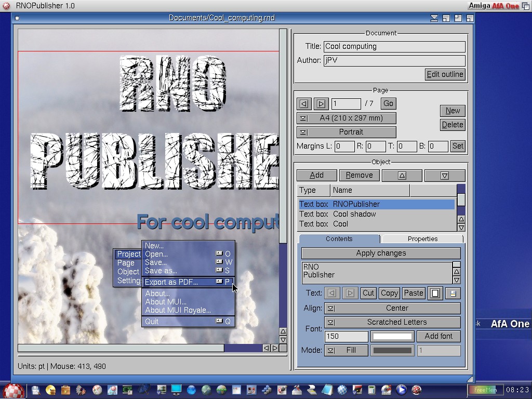Screen dimensions: 532x399
Task: Open the Center alignment dropdown
Action: coord(392,308)
